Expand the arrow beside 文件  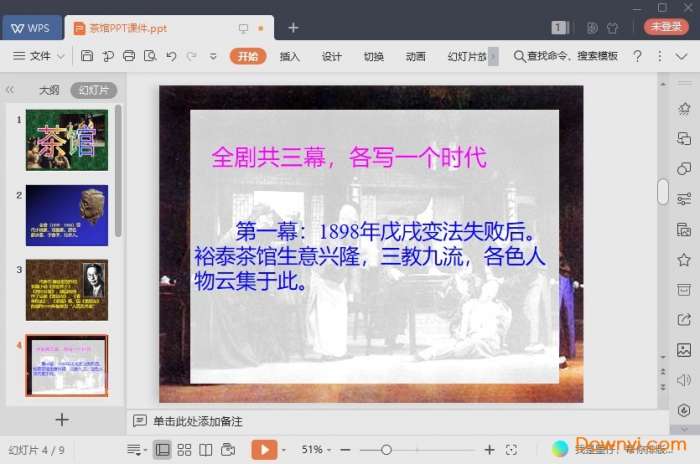tap(61, 56)
